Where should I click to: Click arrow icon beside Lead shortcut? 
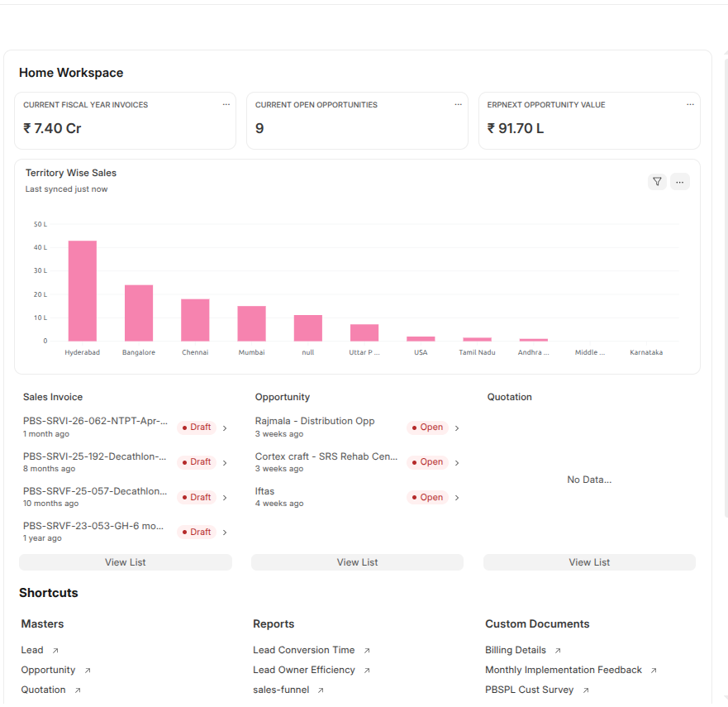[x=55, y=650]
